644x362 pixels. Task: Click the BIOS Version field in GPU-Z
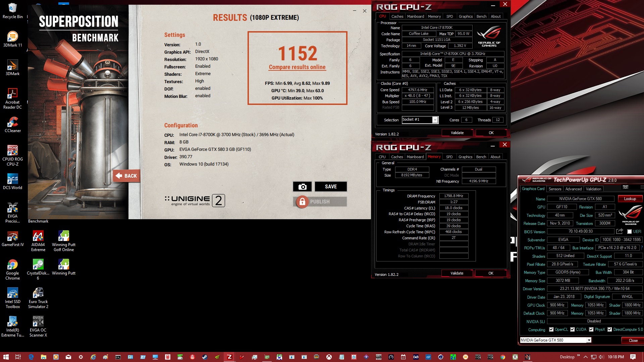[x=581, y=231]
